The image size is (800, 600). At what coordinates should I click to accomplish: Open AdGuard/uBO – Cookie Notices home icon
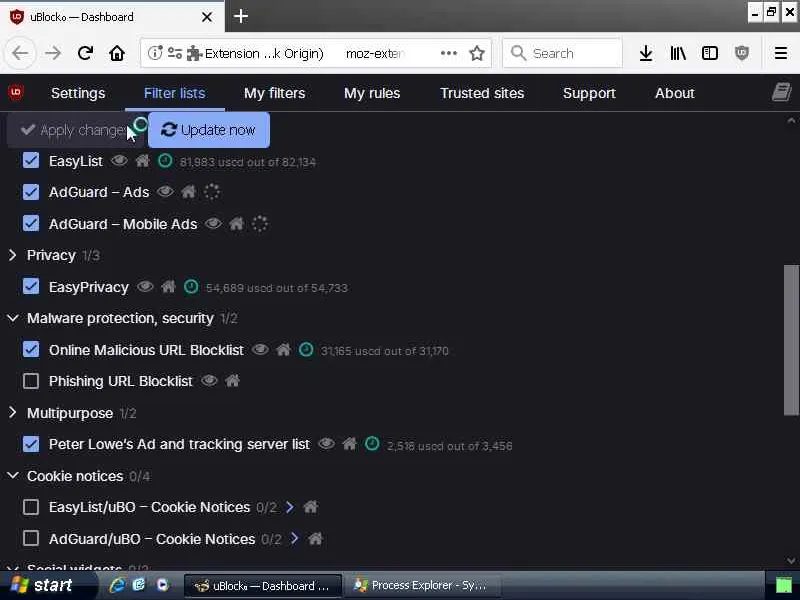(316, 539)
